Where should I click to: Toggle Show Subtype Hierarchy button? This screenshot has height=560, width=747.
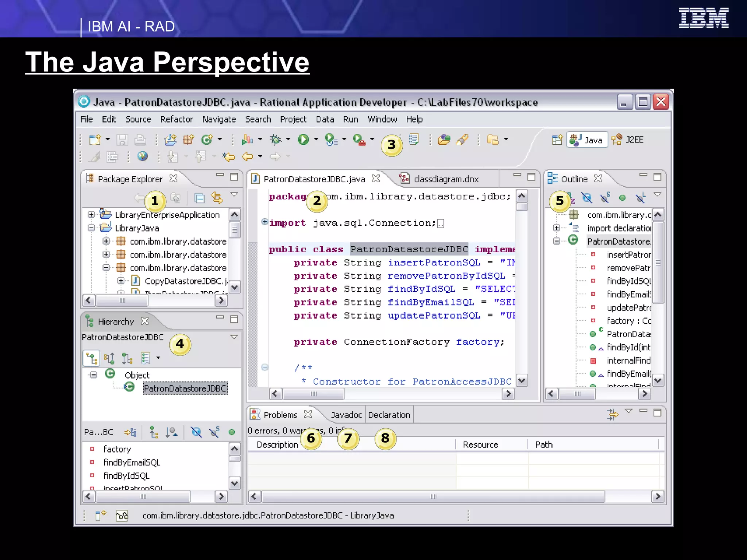tap(127, 359)
